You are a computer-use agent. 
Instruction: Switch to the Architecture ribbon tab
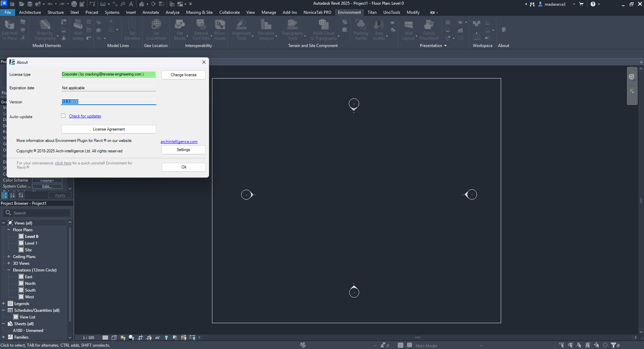click(30, 12)
